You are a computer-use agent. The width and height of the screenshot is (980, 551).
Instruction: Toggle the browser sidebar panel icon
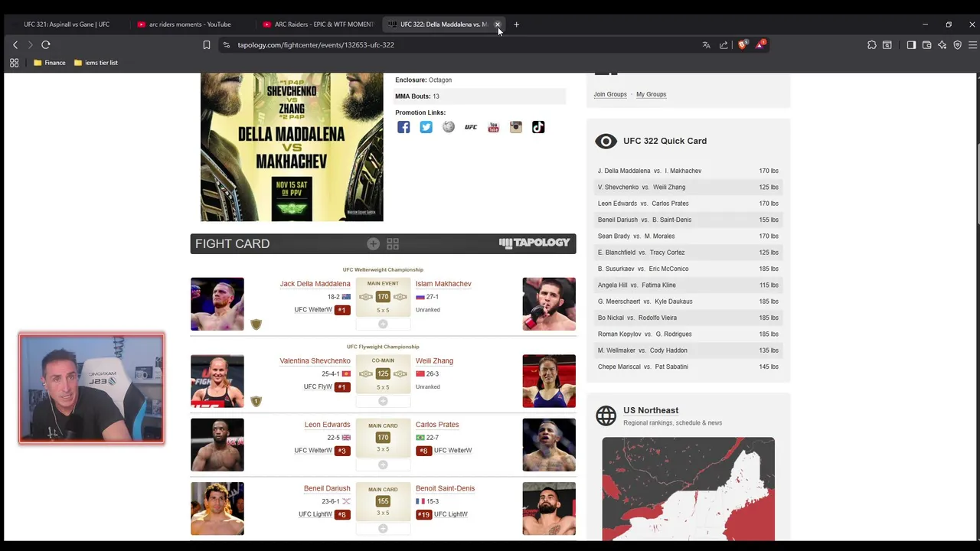(x=911, y=45)
